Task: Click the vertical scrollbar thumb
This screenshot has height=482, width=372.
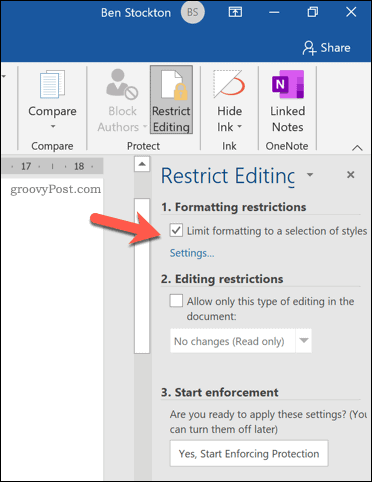Action: [142, 276]
